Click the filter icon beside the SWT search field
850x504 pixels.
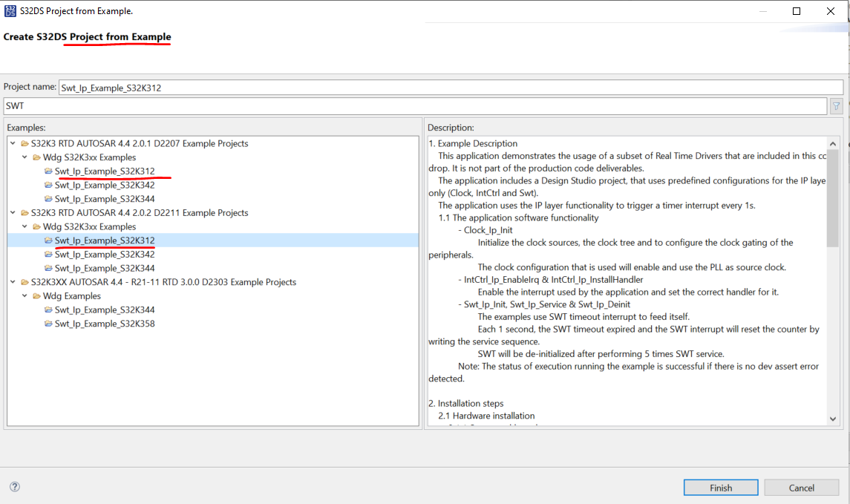[x=837, y=106]
